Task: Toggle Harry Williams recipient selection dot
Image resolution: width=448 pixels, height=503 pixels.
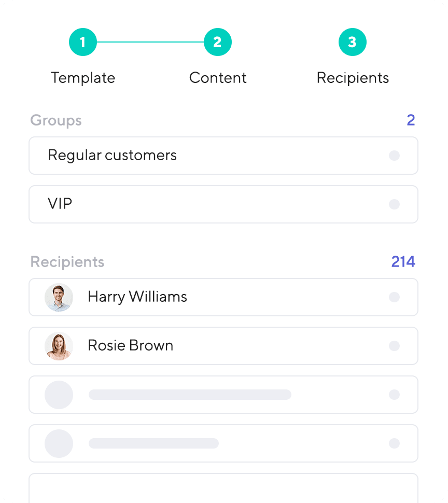Action: pyautogui.click(x=394, y=297)
